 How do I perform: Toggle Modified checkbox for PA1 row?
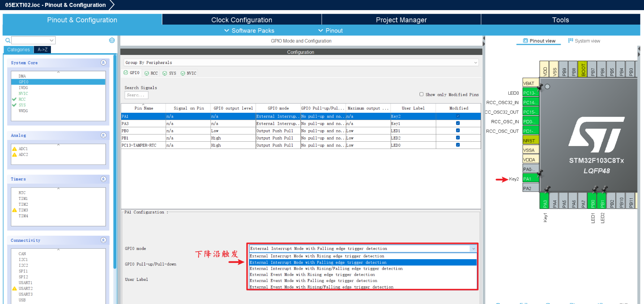click(458, 116)
